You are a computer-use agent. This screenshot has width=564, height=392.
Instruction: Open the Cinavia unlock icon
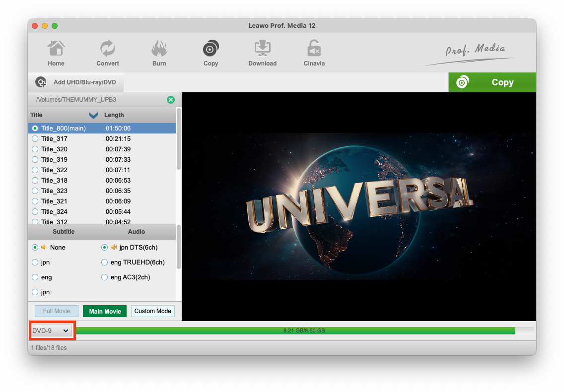[314, 49]
